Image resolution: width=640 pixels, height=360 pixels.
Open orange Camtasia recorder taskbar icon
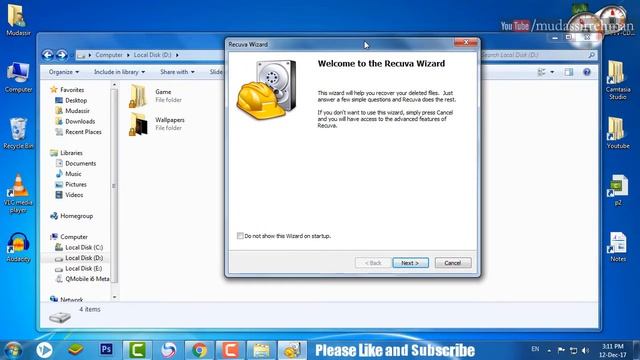point(230,350)
